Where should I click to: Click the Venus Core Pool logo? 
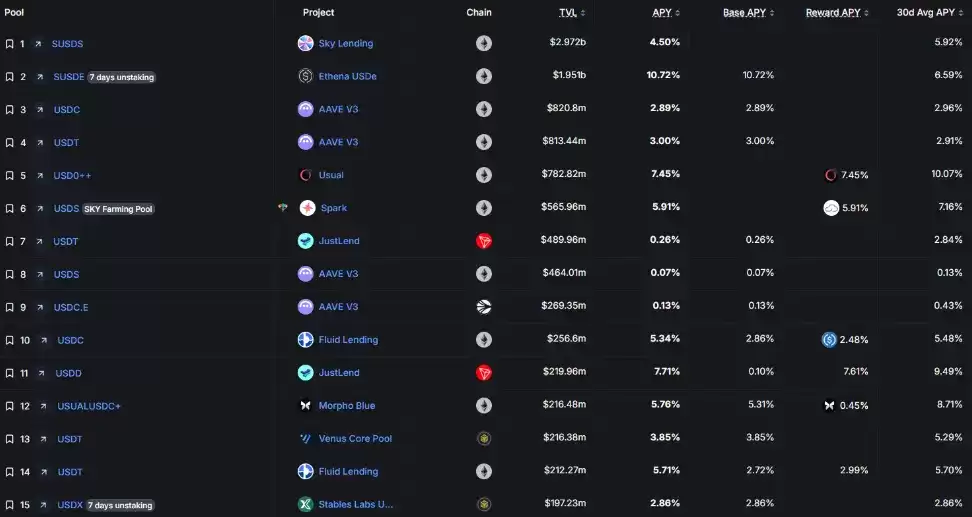tap(306, 439)
